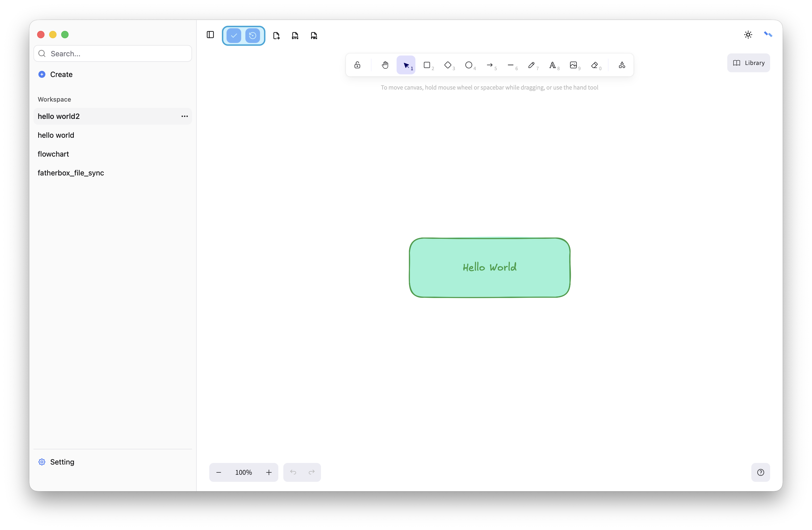Click the zoom in plus button
812x530 pixels.
click(269, 472)
